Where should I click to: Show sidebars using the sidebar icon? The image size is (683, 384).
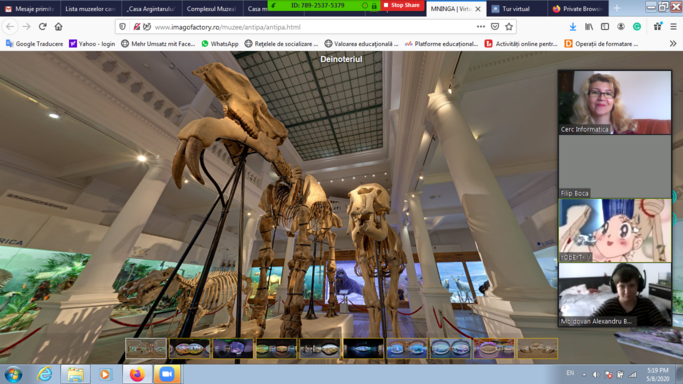(605, 27)
